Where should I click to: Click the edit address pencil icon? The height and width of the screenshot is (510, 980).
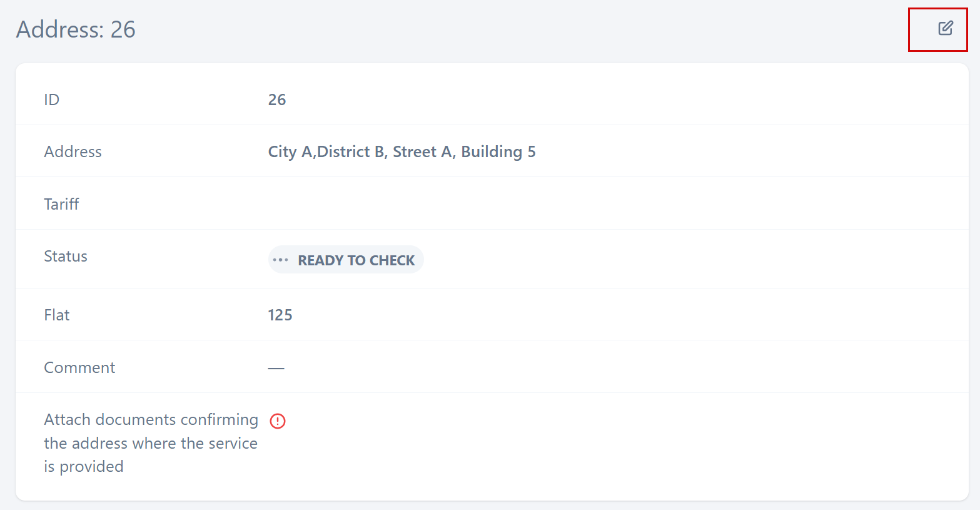point(945,28)
